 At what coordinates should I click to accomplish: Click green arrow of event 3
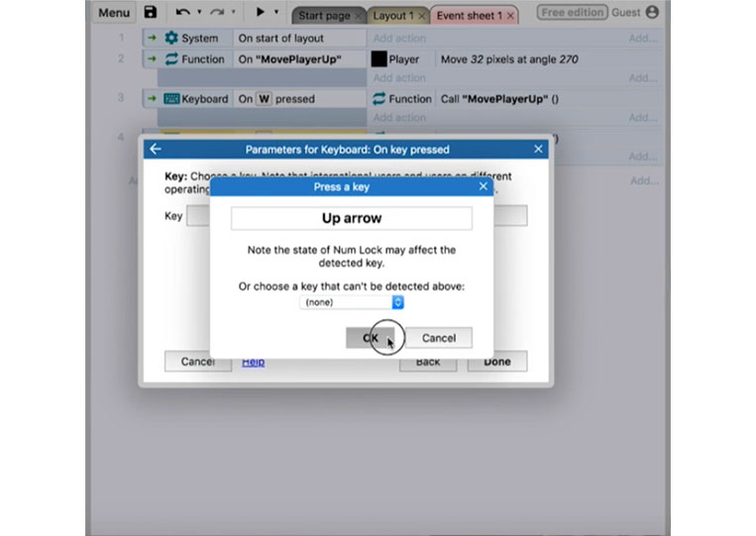tap(152, 99)
